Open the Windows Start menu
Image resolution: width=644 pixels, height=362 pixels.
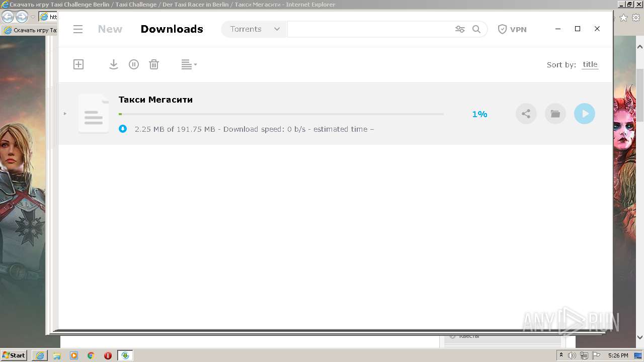(14, 355)
